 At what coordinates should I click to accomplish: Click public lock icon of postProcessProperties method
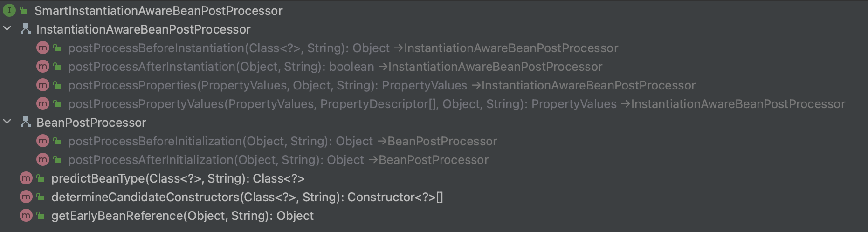point(57,85)
